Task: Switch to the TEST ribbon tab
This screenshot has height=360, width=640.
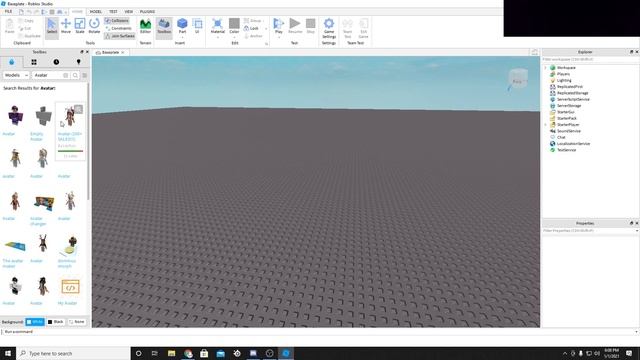Action: point(113,11)
